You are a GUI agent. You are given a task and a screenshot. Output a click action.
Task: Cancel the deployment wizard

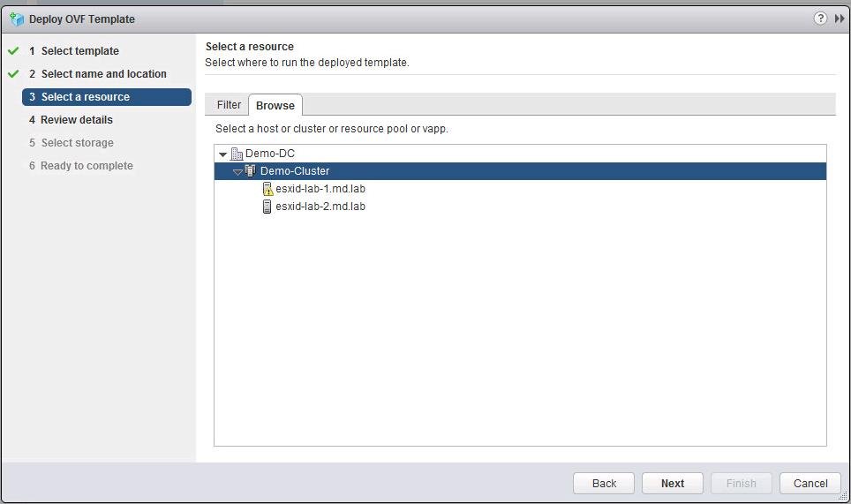(810, 483)
